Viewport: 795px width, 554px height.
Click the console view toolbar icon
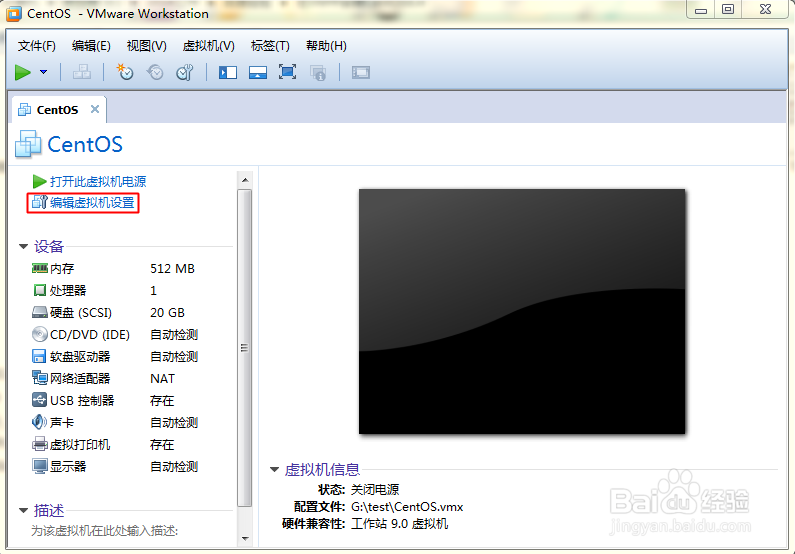(x=361, y=72)
